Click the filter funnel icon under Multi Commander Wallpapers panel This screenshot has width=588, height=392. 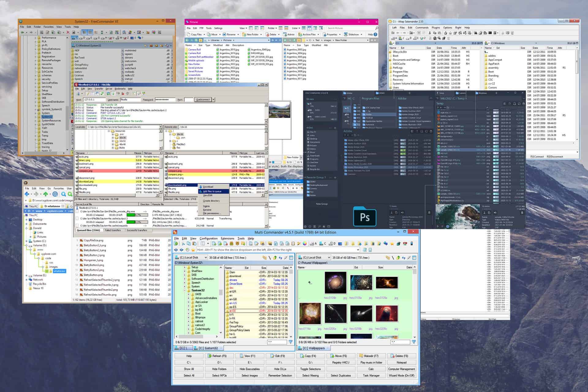click(x=414, y=342)
